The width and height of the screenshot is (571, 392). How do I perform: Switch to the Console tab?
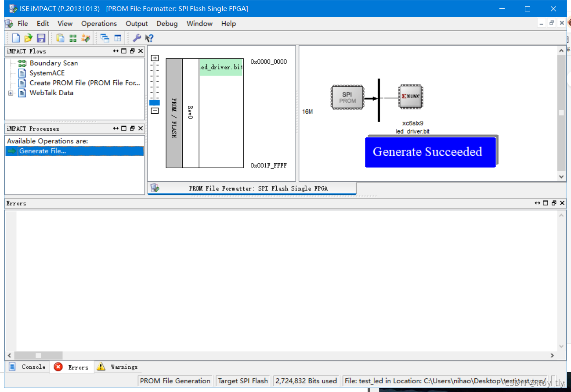[x=27, y=367]
